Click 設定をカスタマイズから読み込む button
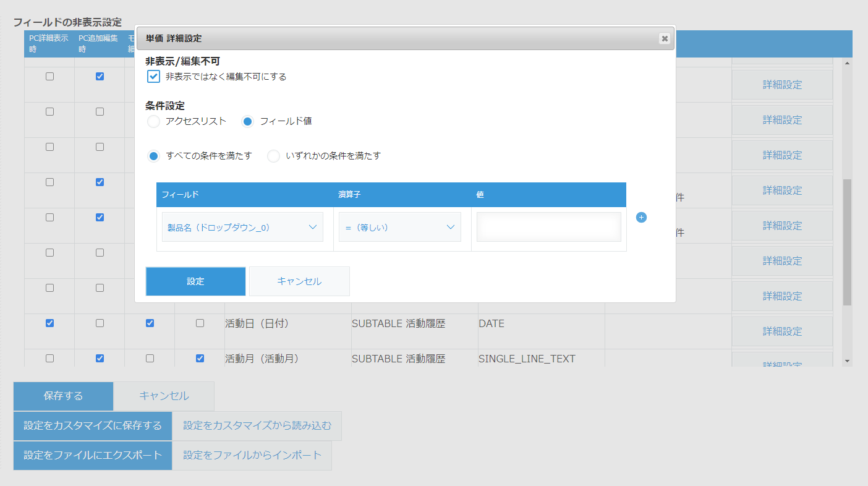The height and width of the screenshot is (486, 868). [x=257, y=426]
